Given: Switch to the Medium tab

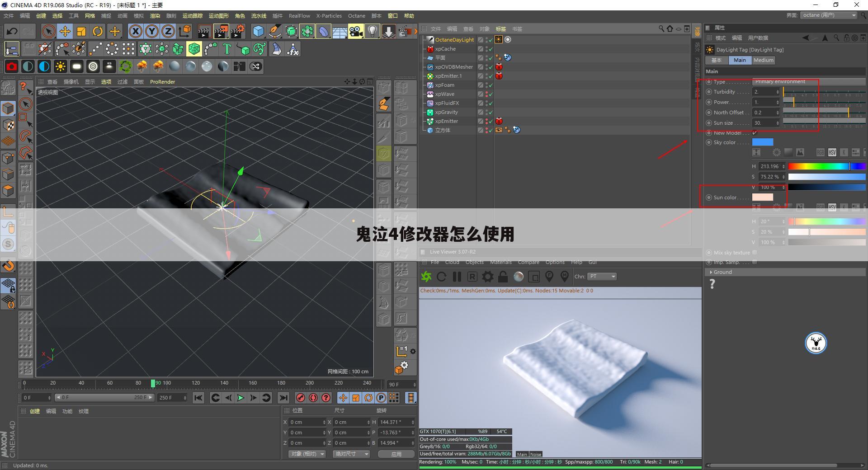Looking at the screenshot, I should (763, 60).
